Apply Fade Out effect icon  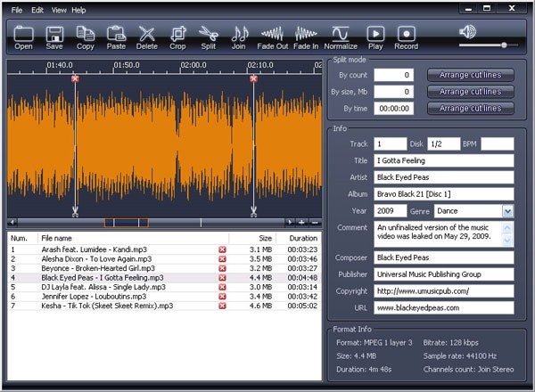pos(272,36)
